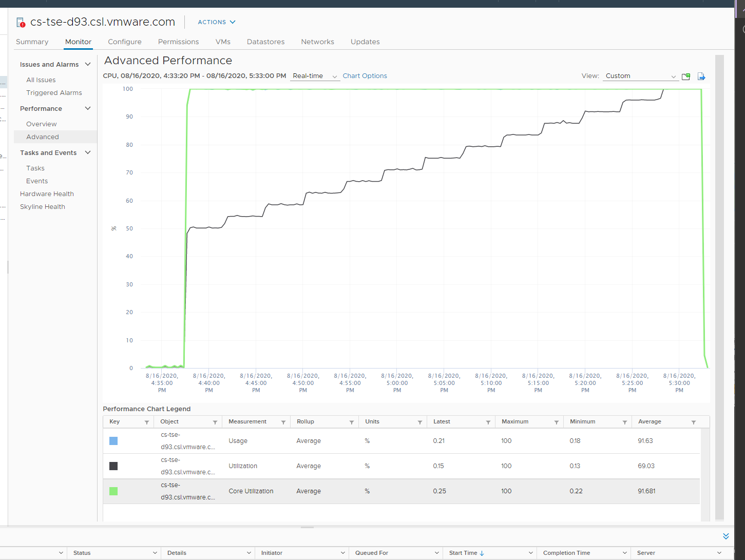Switch to the Configure tab

tap(125, 42)
